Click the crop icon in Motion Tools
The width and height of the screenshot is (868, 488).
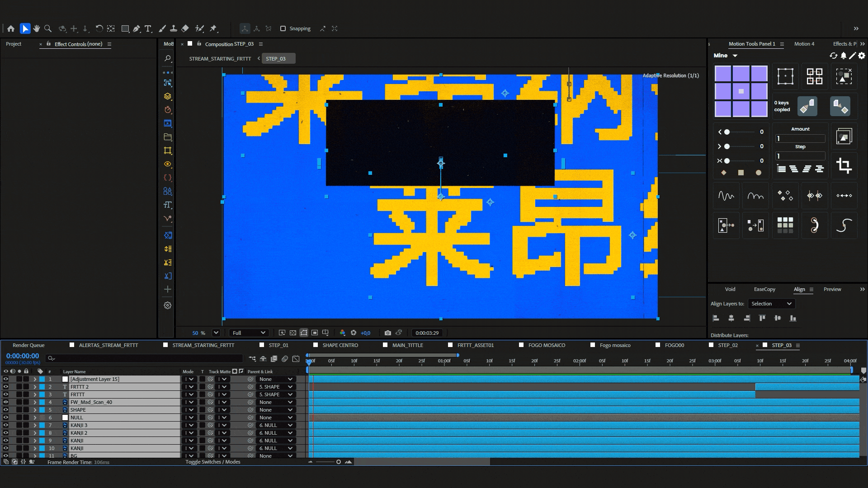point(844,165)
